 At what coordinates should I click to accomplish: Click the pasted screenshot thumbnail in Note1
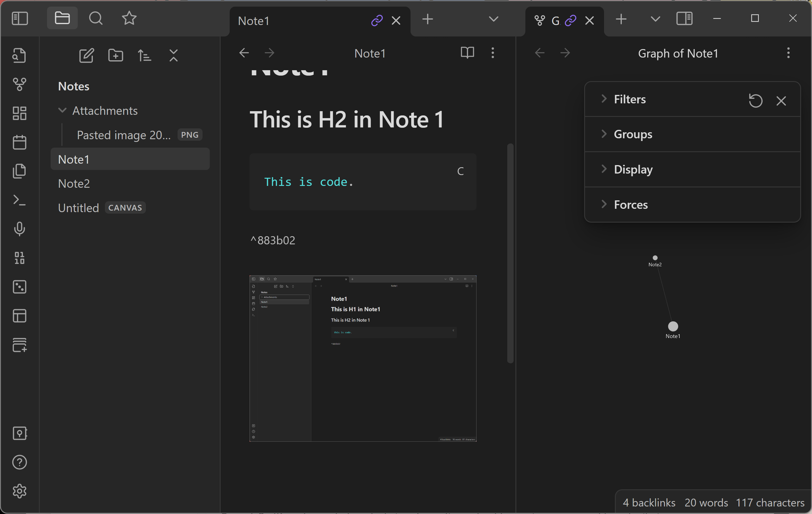click(363, 358)
